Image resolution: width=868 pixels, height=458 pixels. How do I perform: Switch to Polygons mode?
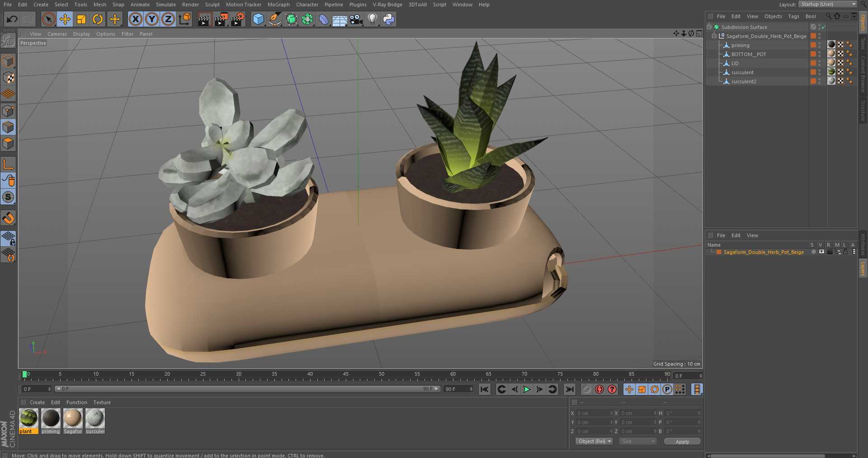click(8, 143)
